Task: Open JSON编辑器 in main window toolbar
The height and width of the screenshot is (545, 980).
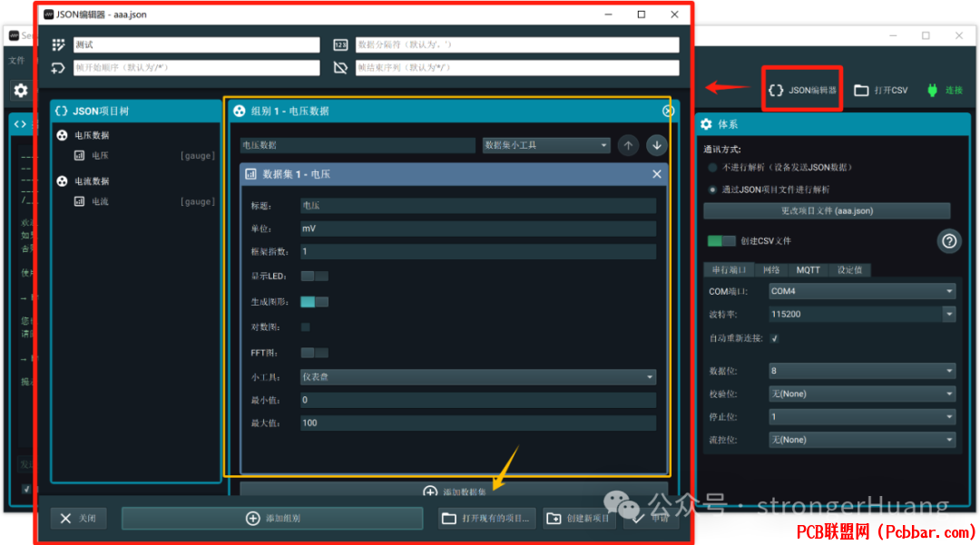Action: (x=802, y=90)
